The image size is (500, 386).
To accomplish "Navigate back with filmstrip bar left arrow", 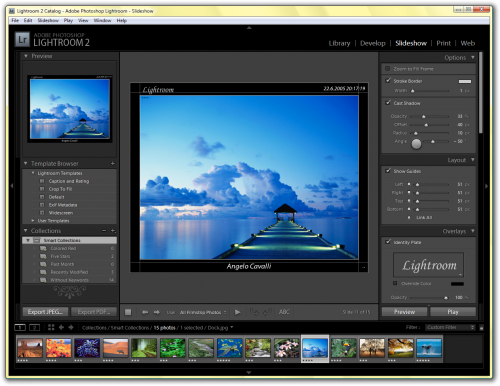I will 61,327.
